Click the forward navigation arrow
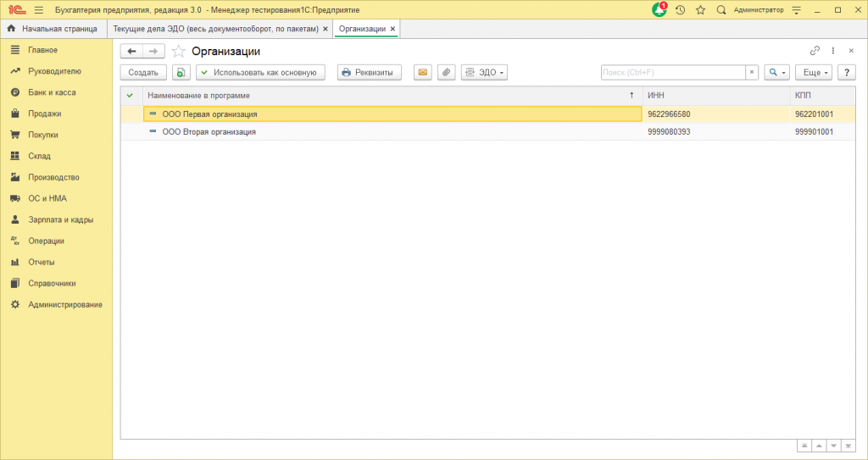Image resolution: width=868 pixels, height=460 pixels. point(153,52)
